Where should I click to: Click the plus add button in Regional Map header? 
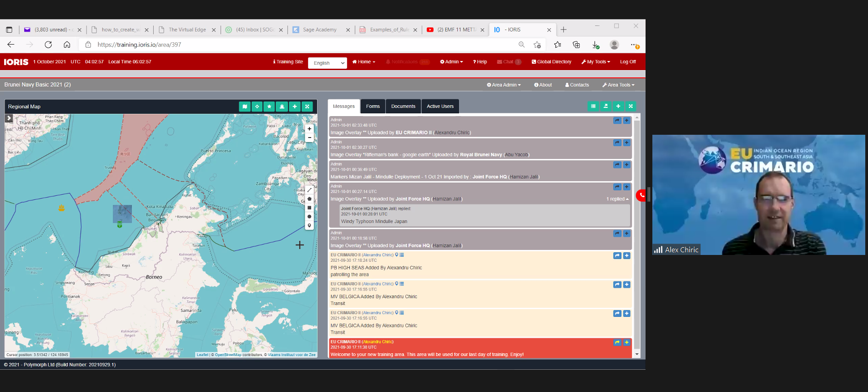point(295,107)
